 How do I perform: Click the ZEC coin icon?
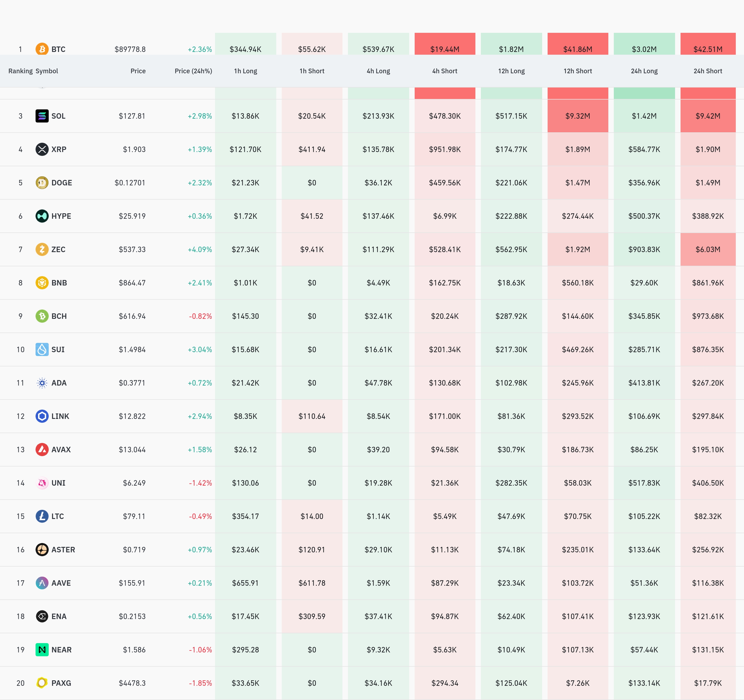[42, 249]
